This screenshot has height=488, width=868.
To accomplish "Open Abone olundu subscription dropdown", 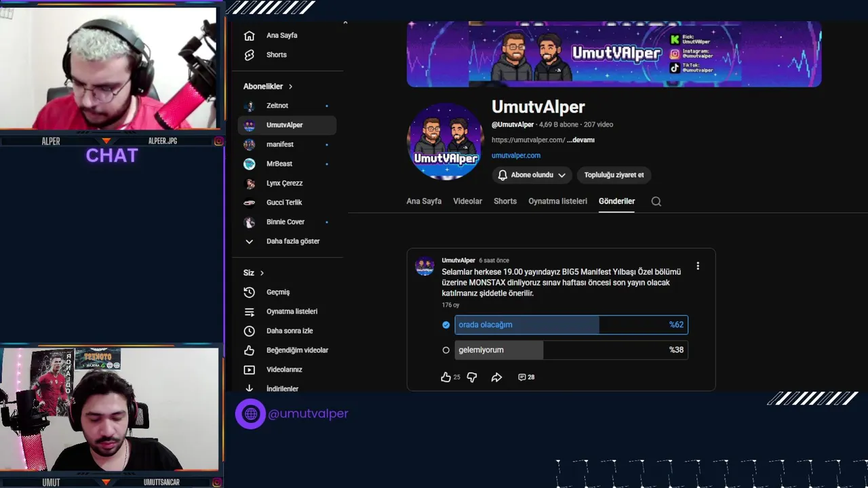I will click(532, 175).
